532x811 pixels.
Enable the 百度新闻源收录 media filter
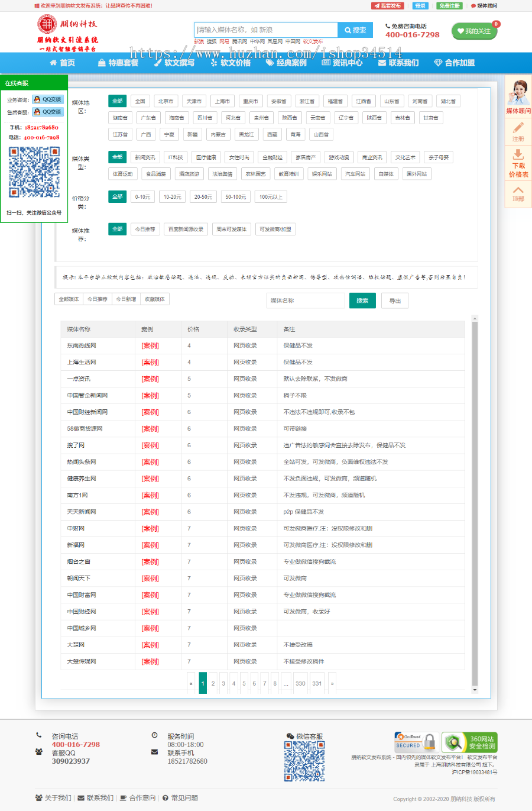click(186, 230)
